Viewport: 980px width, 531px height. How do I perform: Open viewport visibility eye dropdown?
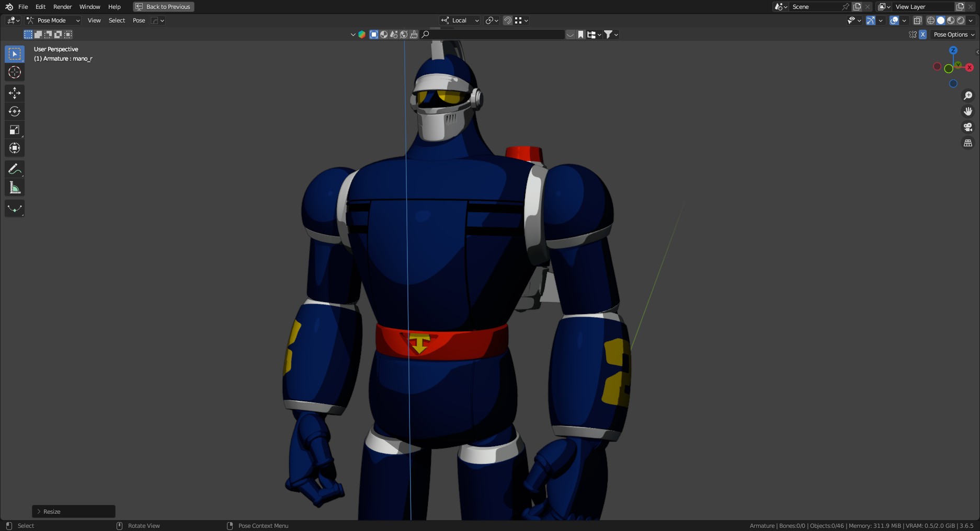(854, 20)
